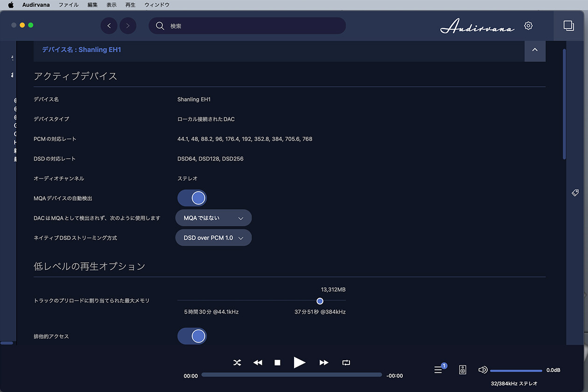This screenshot has width=588, height=392.
Task: Open settings via the gear icon
Action: pyautogui.click(x=528, y=26)
